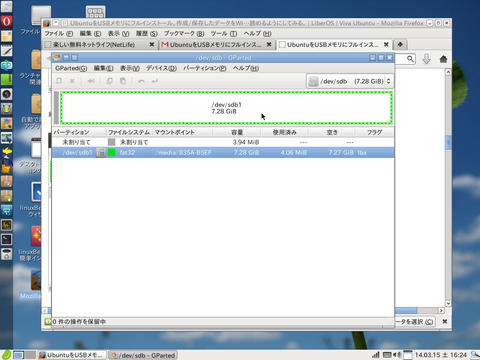Image resolution: width=480 pixels, height=360 pixels.
Task: Click the volume speaker tray icon
Action: point(397,355)
